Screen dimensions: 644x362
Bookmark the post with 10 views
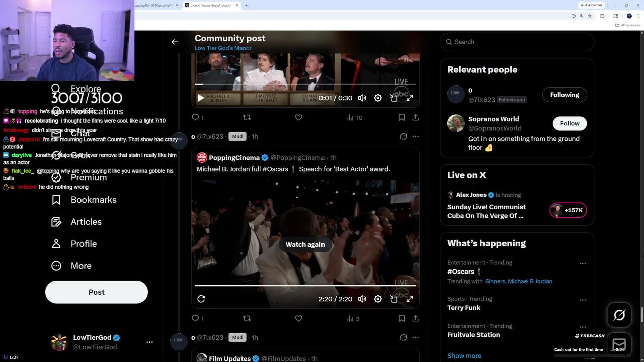(x=401, y=117)
